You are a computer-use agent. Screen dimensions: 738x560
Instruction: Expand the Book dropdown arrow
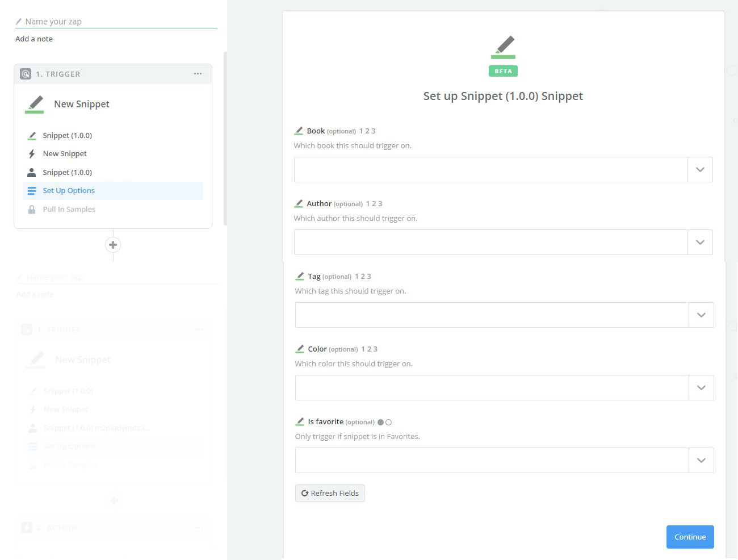tap(700, 170)
